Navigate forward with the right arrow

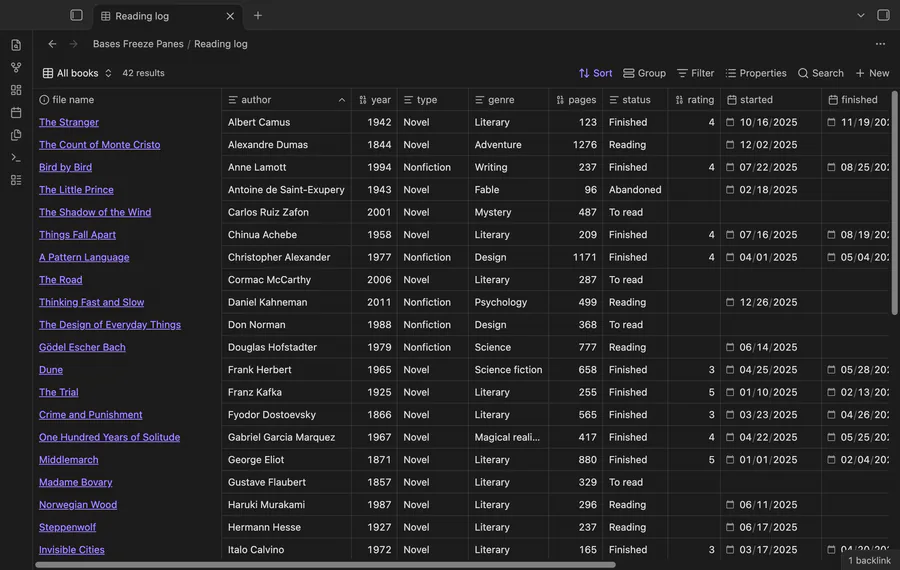pyautogui.click(x=73, y=44)
